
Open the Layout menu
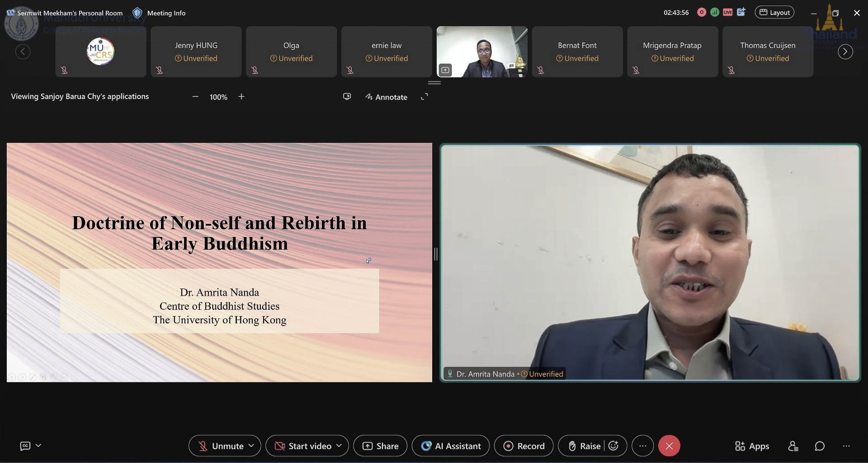coord(774,13)
